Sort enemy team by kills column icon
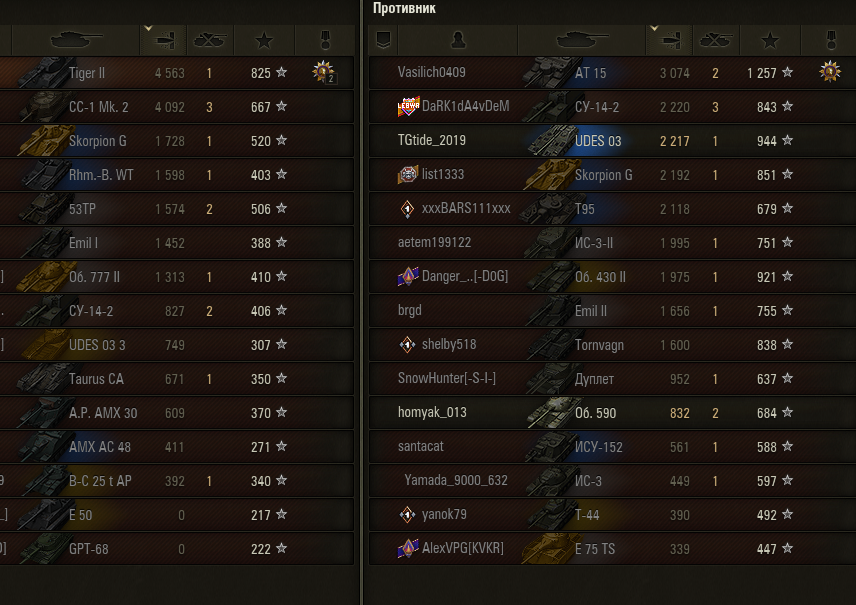Image resolution: width=856 pixels, height=605 pixels. coord(716,40)
